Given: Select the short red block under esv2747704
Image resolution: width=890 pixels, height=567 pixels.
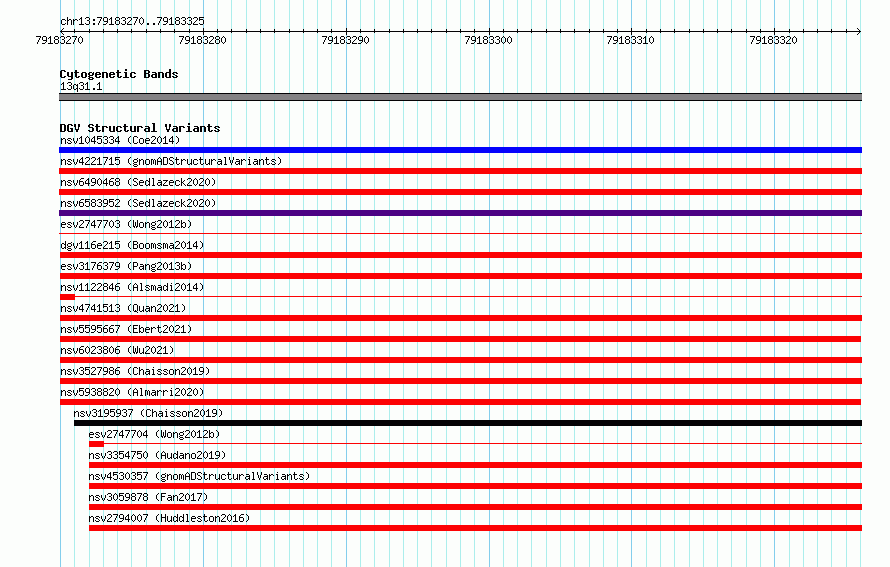Looking at the screenshot, I should click(x=96, y=444).
